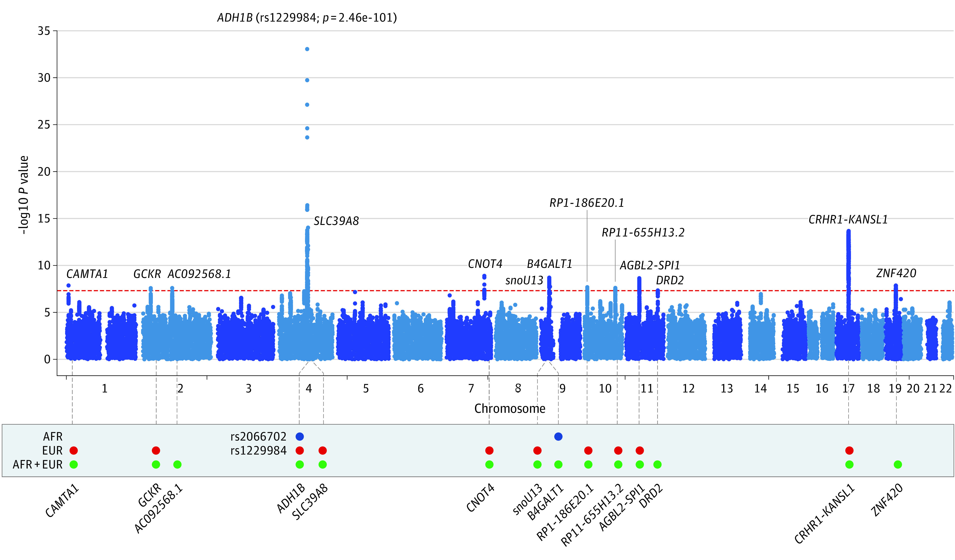Click the red dot next to rs1229984
This screenshot has height=560, width=955.
pyautogui.click(x=300, y=451)
